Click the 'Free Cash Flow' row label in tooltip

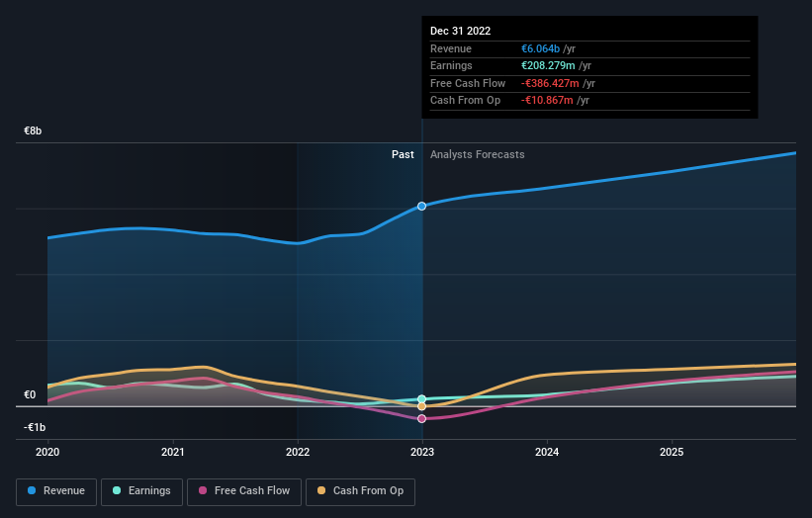click(468, 83)
